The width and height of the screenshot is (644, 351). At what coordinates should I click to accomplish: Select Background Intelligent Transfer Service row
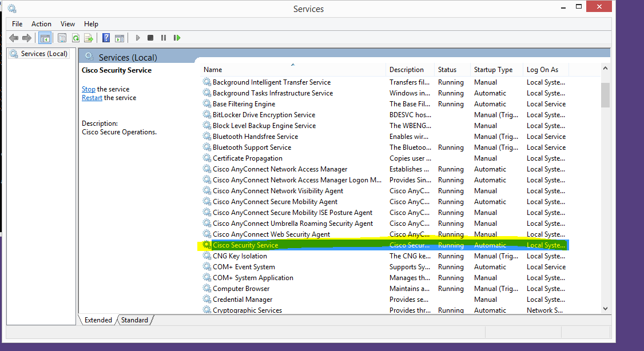click(x=385, y=82)
